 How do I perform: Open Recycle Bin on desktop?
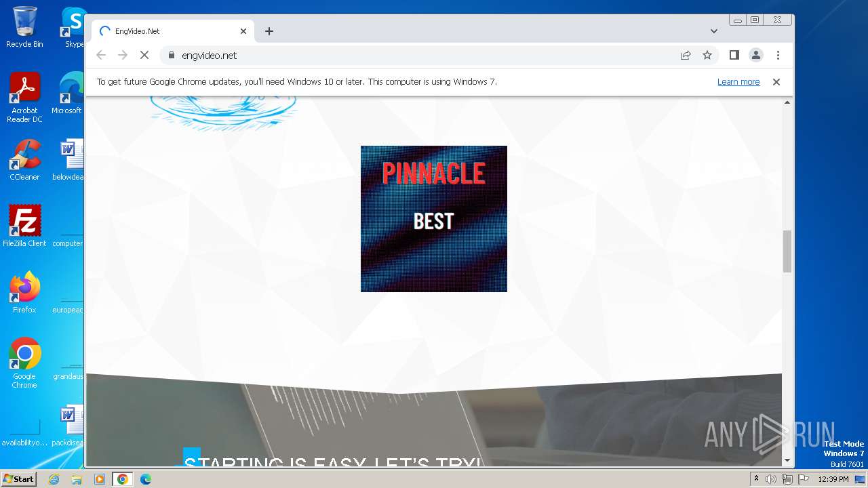coord(24,27)
